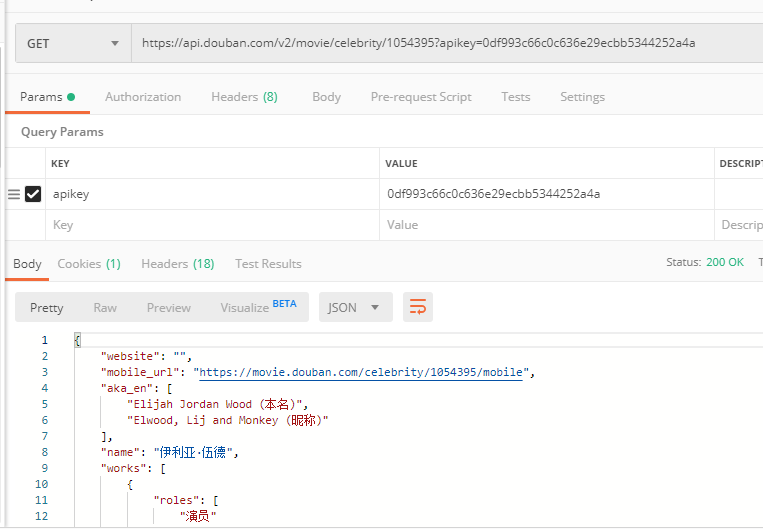Screen dimensions: 763x529
Task: Open the GET method dropdown
Action: coord(73,43)
